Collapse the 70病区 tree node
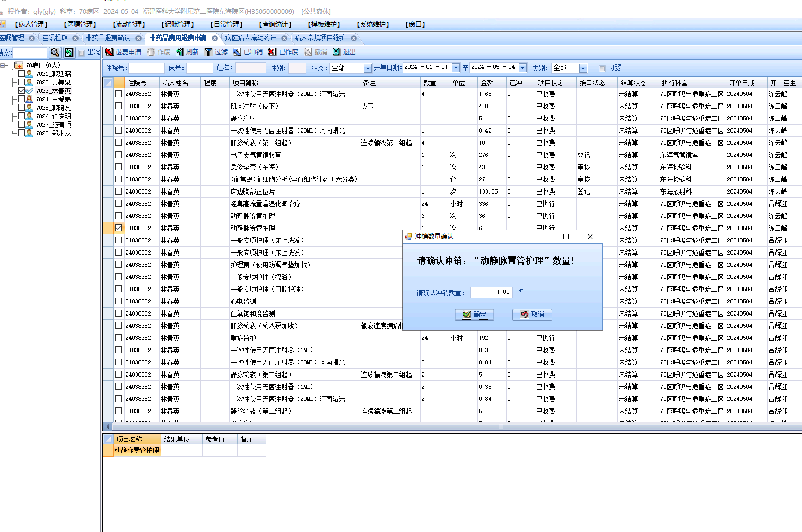802x532 pixels. [x=3, y=65]
